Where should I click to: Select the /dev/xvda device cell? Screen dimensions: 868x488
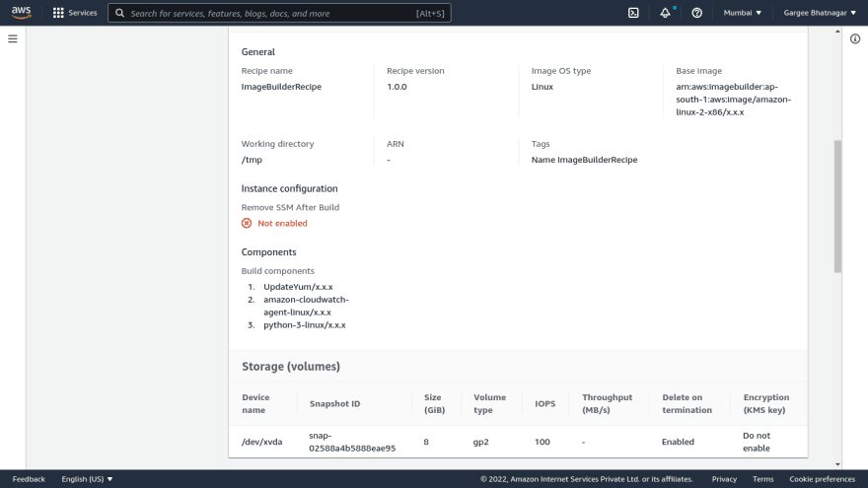(261, 442)
